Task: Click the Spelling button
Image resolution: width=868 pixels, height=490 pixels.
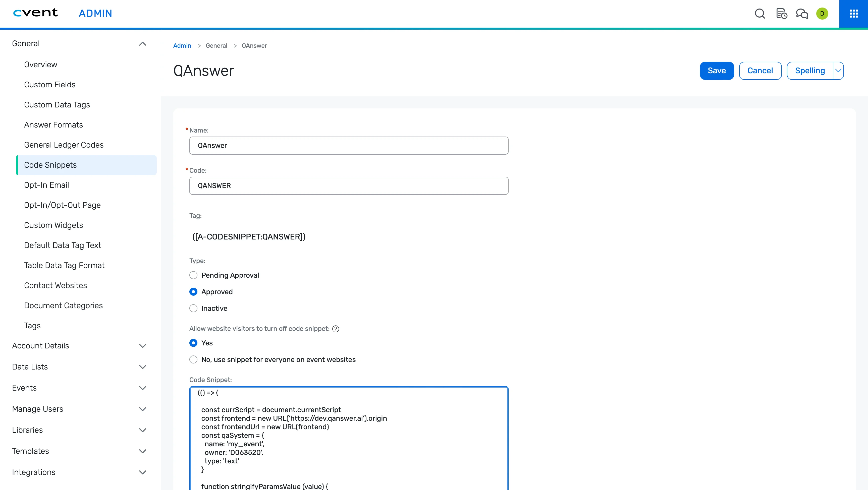Action: [x=810, y=71]
